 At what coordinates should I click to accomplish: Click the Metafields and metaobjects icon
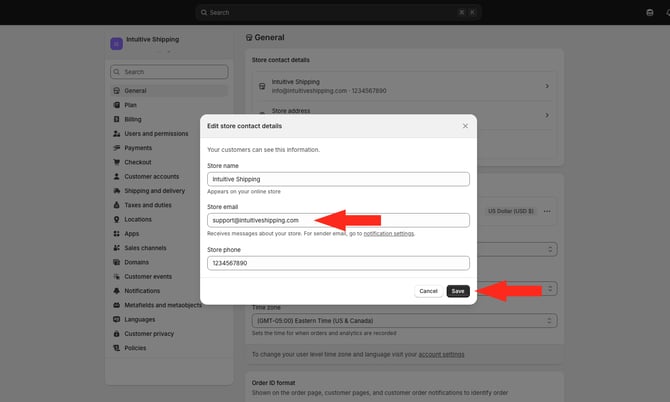coord(117,305)
